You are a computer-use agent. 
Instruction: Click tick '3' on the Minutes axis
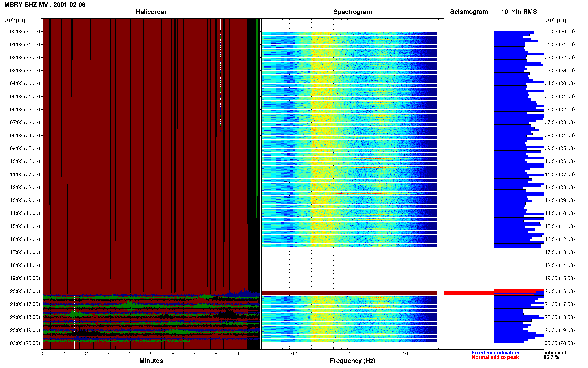pos(108,354)
